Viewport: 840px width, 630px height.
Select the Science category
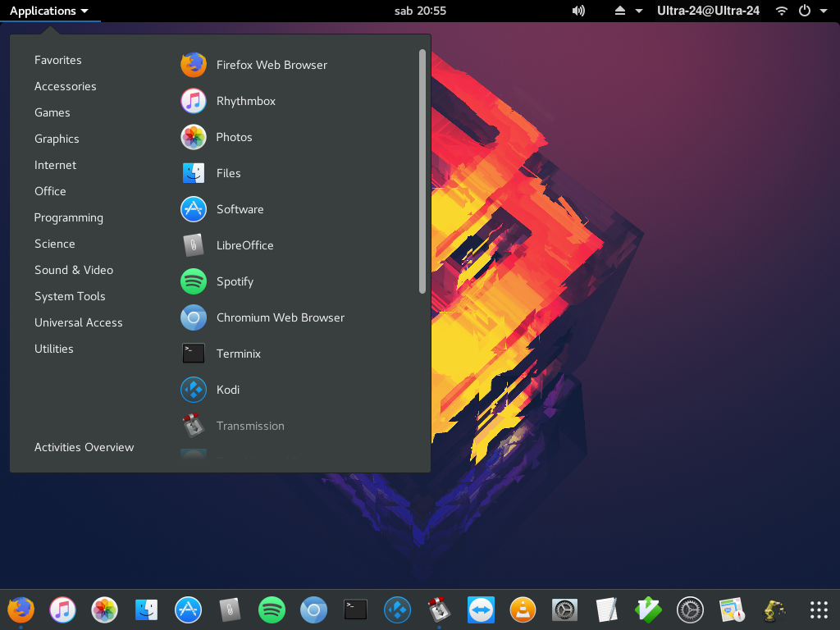pos(55,244)
